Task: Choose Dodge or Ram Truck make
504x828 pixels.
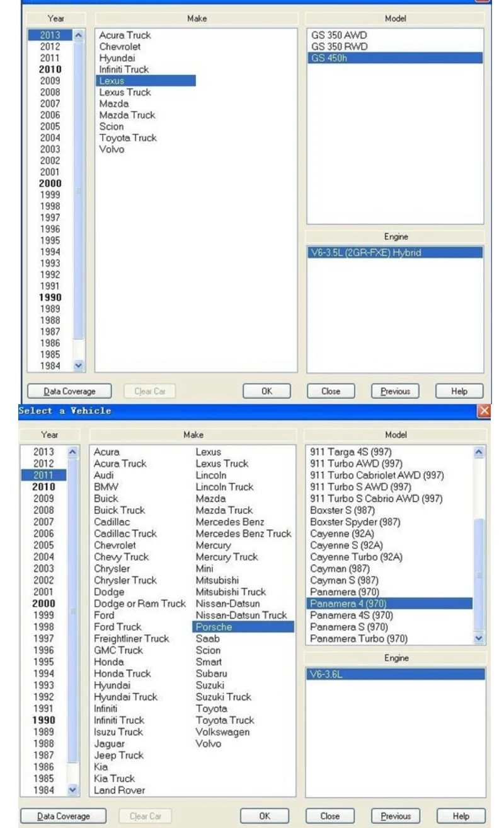Action: 140,604
